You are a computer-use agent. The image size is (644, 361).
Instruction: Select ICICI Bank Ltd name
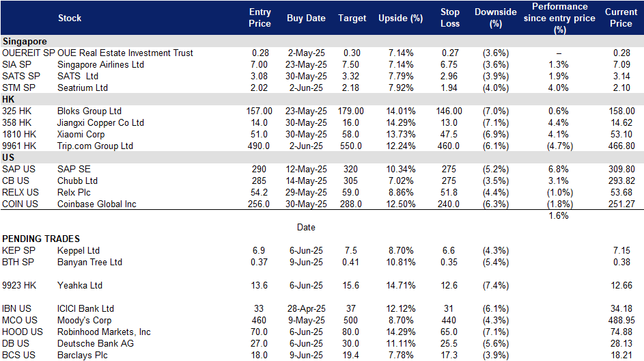click(x=85, y=308)
